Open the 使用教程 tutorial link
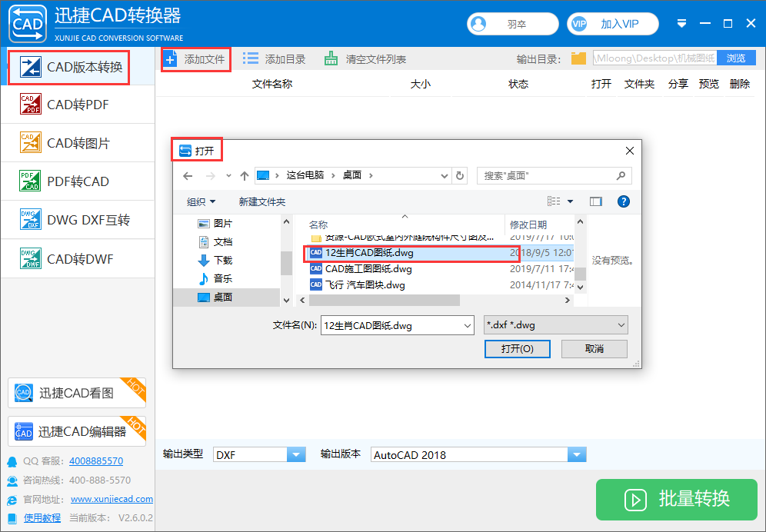766x532 pixels. pyautogui.click(x=42, y=518)
